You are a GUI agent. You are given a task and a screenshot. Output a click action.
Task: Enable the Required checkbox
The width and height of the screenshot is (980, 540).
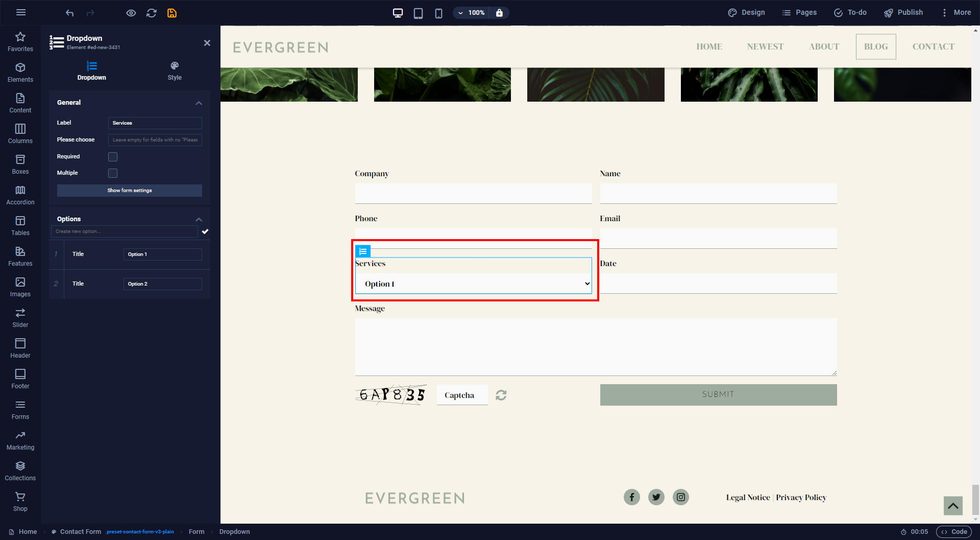pyautogui.click(x=113, y=157)
